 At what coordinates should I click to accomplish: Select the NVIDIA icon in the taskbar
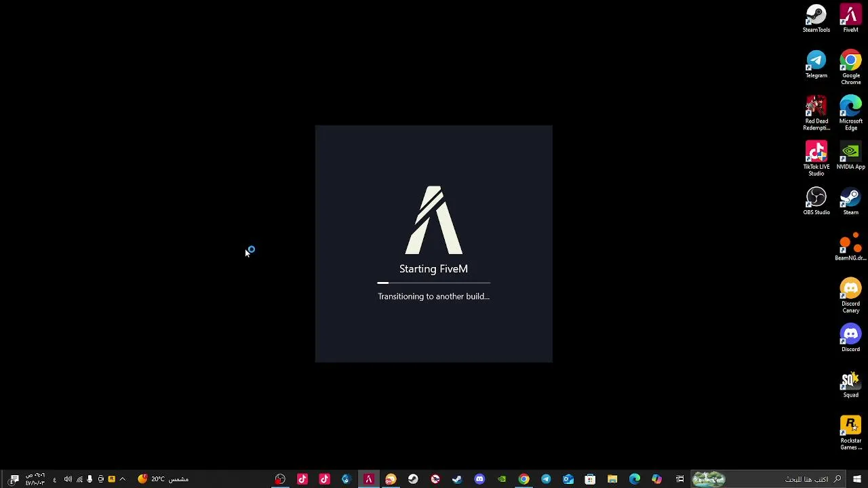coord(502,479)
